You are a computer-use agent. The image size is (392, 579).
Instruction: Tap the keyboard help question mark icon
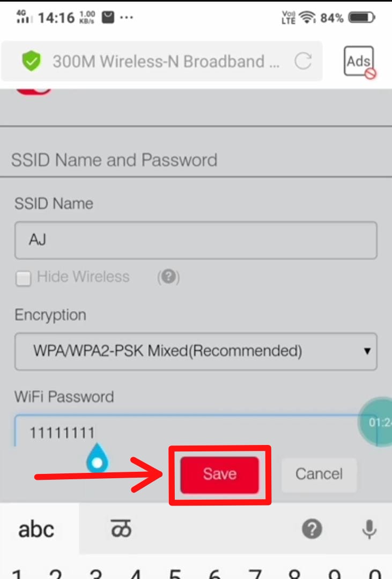point(312,529)
